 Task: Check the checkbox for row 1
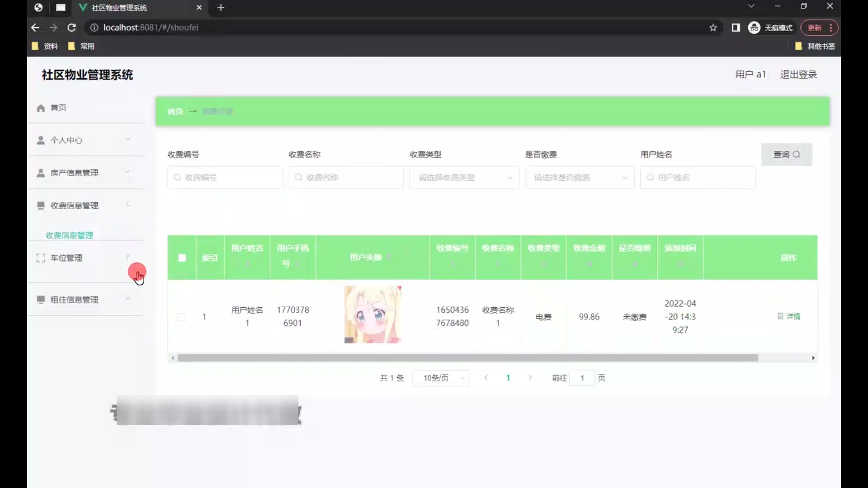(181, 317)
